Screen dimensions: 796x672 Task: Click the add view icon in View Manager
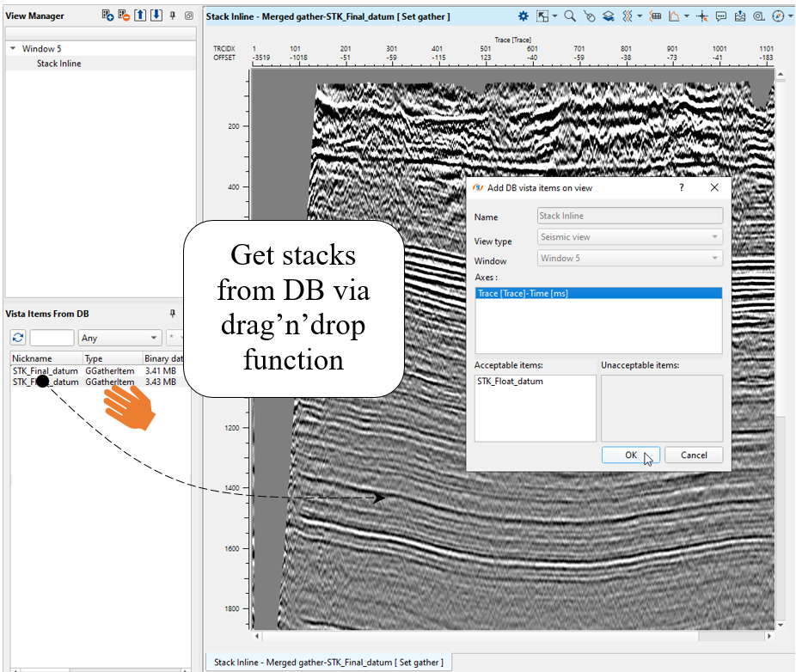pos(107,15)
